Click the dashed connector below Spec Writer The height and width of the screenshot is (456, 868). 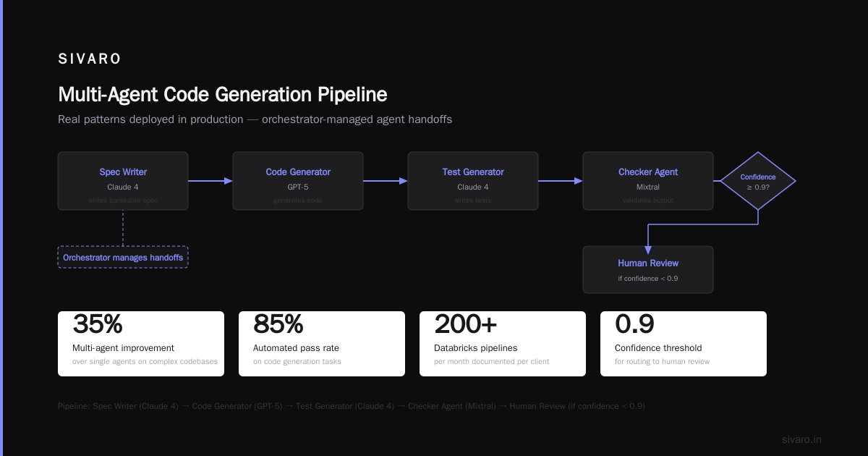coord(123,228)
